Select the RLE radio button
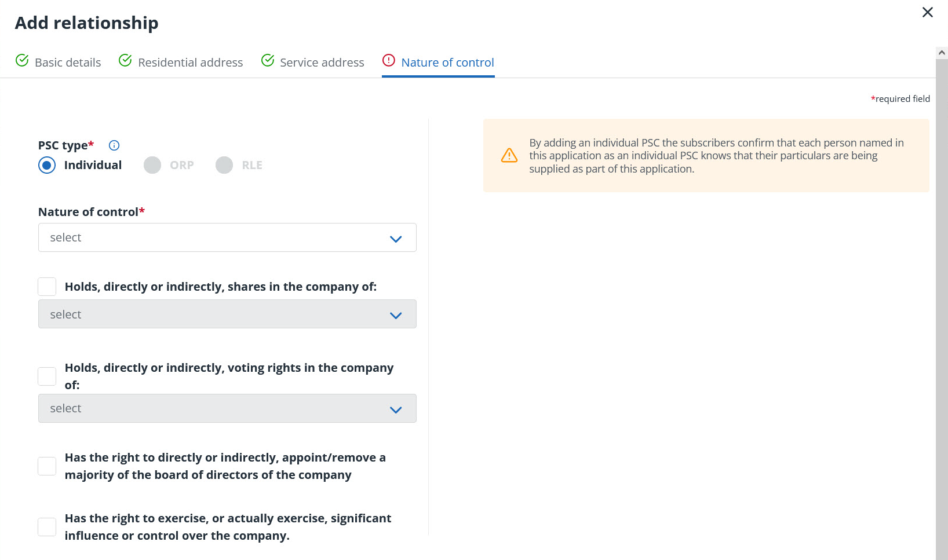 click(x=224, y=165)
